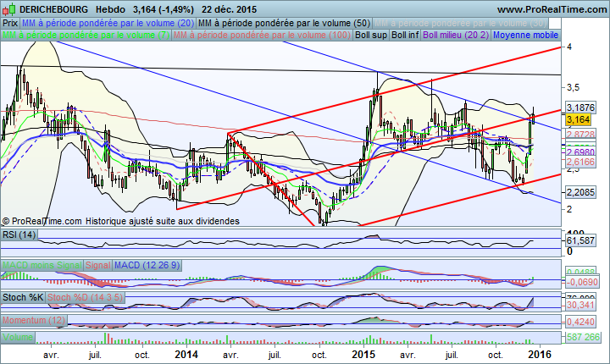Click the 2,6980 price axis tag
Viewport: 610px width, 364px height.
click(581, 152)
